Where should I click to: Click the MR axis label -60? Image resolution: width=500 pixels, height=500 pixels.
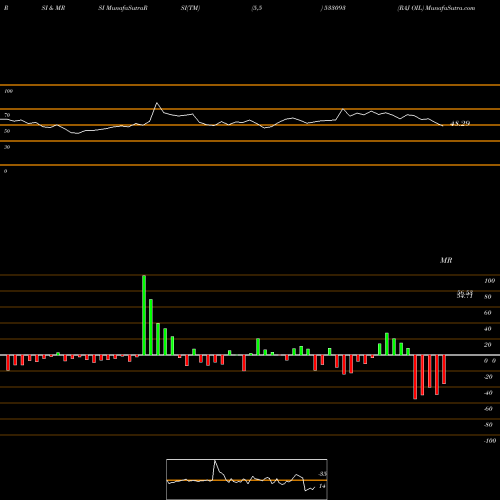coord(488,409)
